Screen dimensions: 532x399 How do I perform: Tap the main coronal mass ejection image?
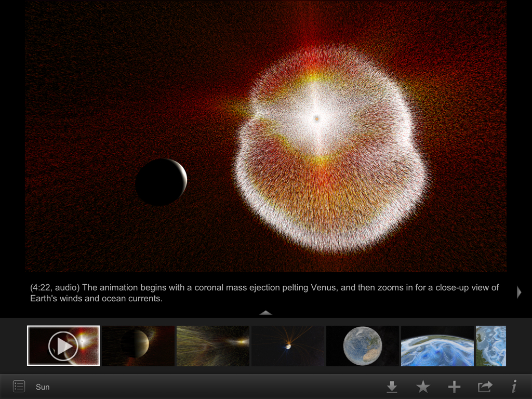[x=265, y=136]
